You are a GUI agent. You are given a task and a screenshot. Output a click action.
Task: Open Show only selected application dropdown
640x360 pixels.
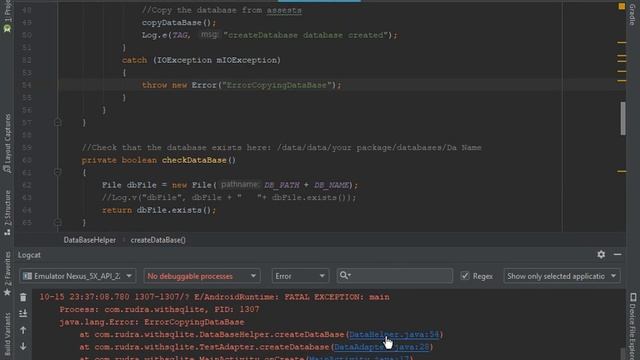coord(562,276)
